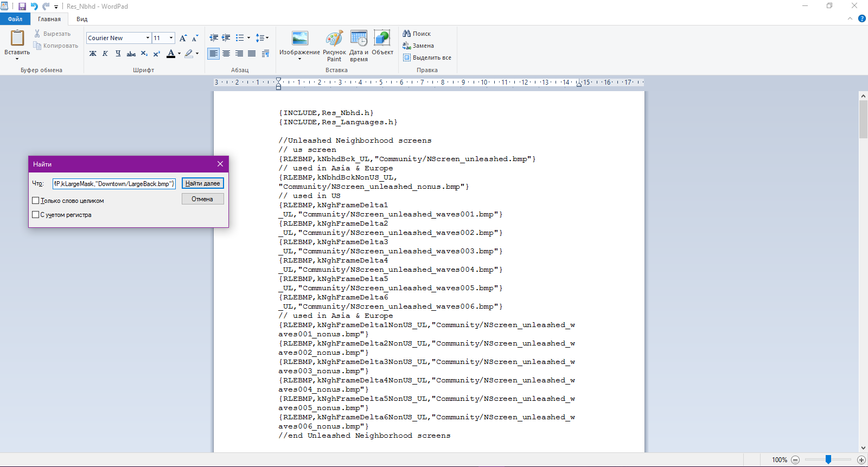The image size is (868, 467).
Task: Increase paragraph indent
Action: tap(226, 38)
